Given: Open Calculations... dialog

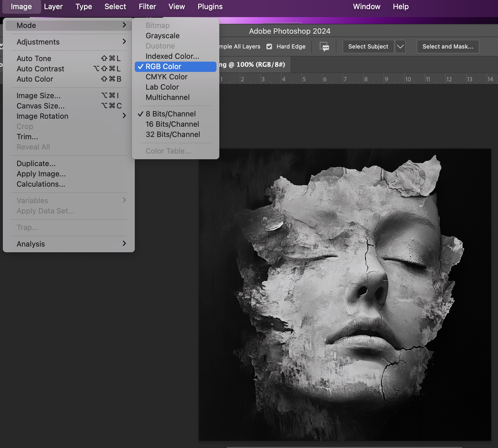Looking at the screenshot, I should [x=69, y=184].
